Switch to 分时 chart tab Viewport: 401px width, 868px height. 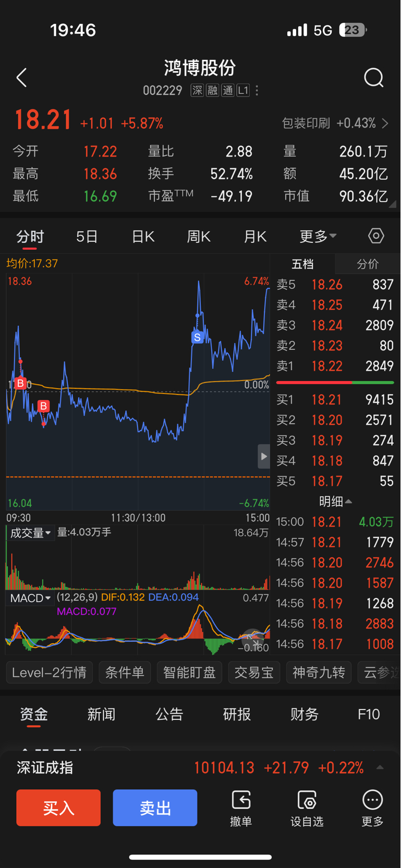[x=30, y=237]
